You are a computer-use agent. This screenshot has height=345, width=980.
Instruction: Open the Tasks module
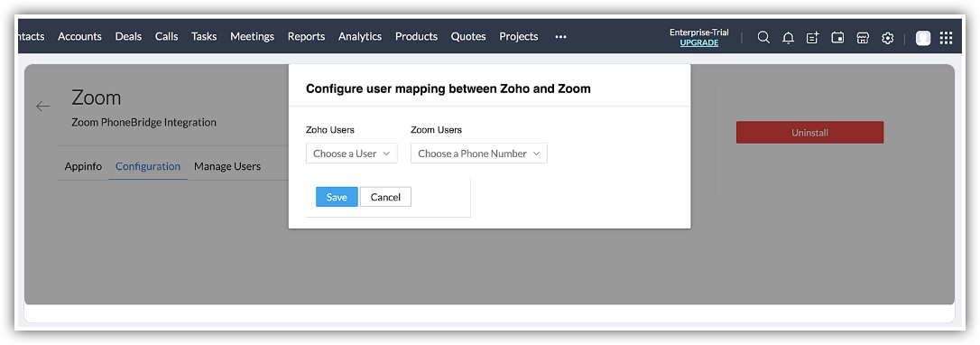click(x=204, y=36)
